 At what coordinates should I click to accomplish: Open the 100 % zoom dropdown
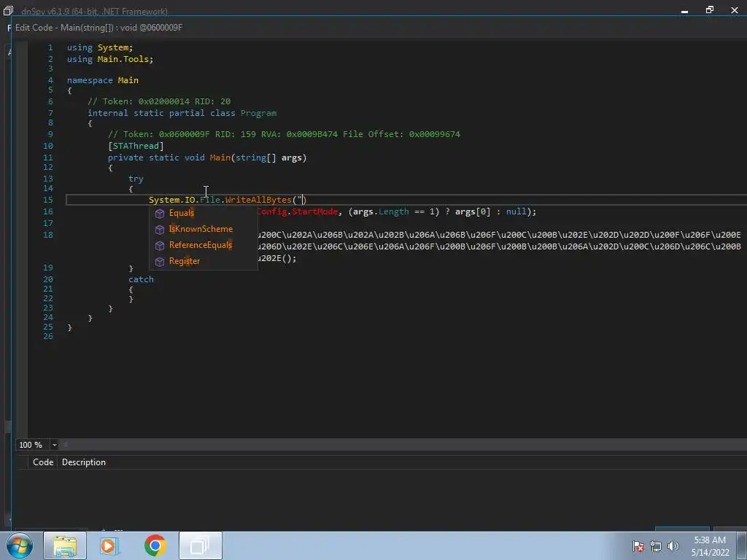(x=54, y=445)
